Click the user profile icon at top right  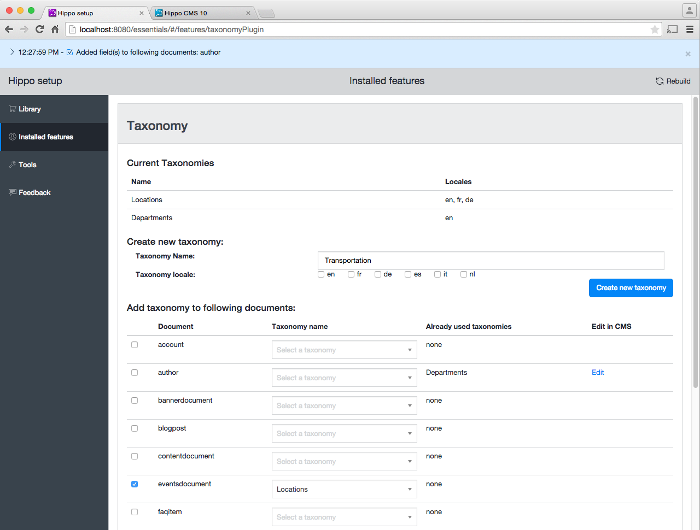click(688, 10)
